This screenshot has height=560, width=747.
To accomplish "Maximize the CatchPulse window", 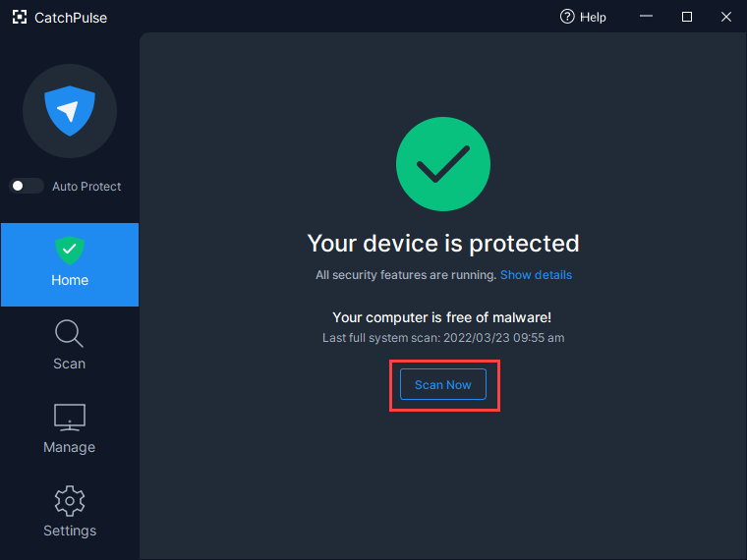I will coord(686,17).
